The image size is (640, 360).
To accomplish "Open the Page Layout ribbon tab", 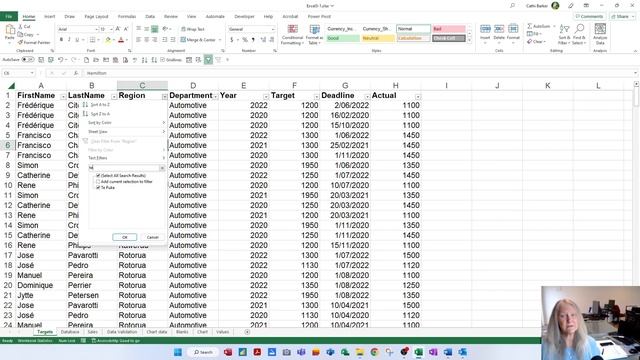I will click(96, 16).
